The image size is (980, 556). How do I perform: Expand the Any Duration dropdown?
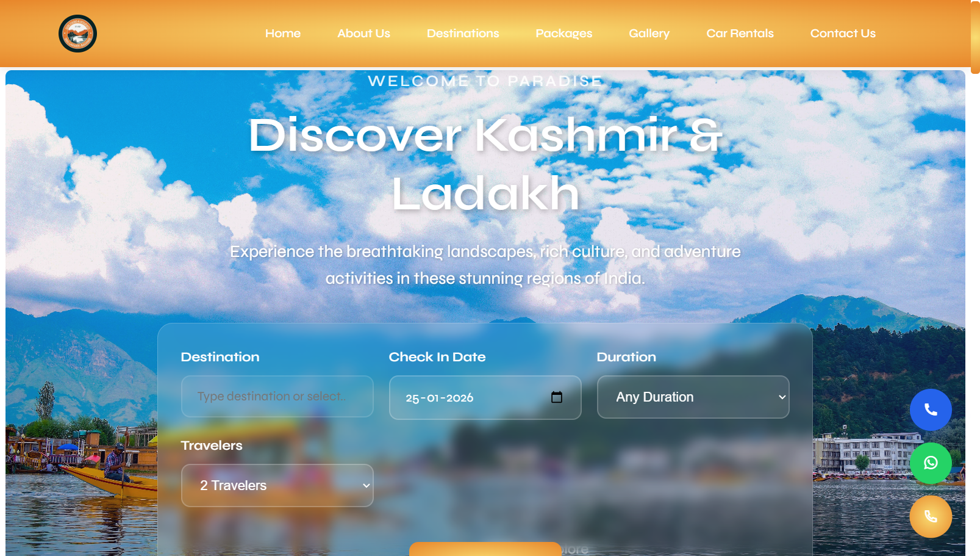(x=693, y=397)
